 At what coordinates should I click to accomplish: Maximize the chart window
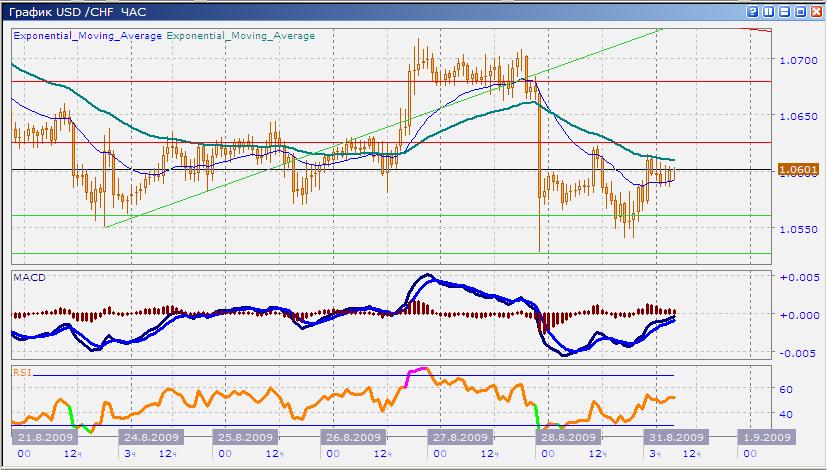tap(800, 12)
